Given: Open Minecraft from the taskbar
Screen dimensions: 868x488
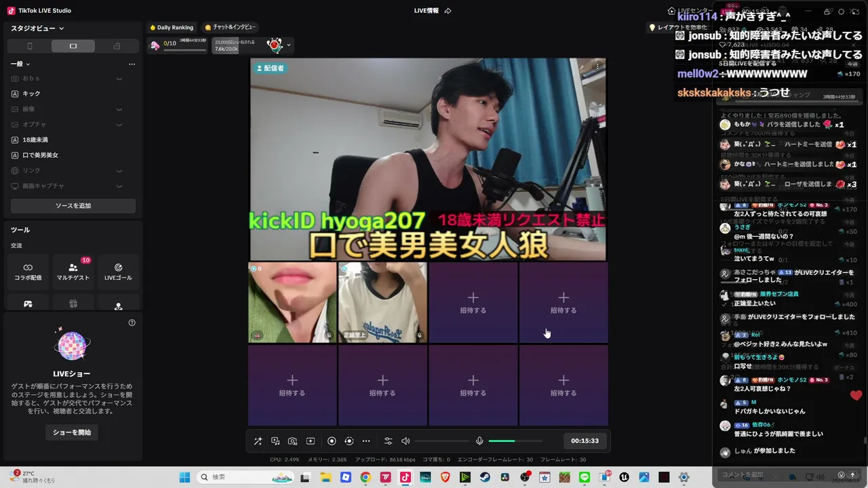Looking at the screenshot, I should click(x=565, y=477).
